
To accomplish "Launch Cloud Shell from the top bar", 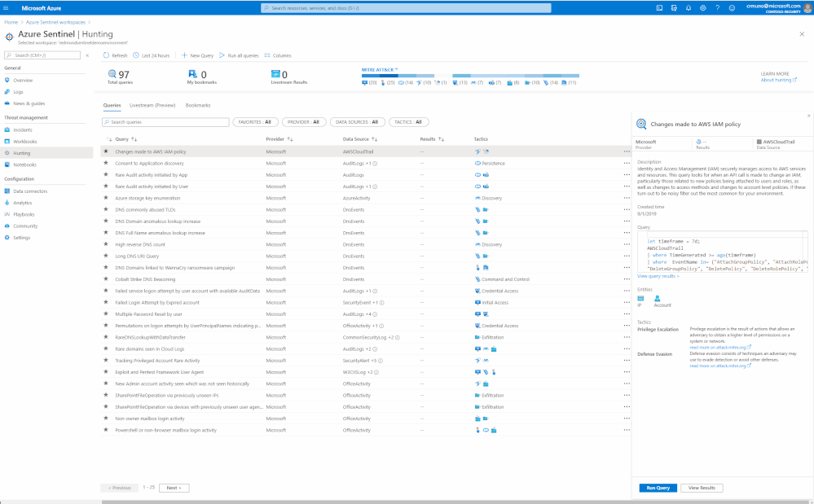I will pyautogui.click(x=659, y=8).
